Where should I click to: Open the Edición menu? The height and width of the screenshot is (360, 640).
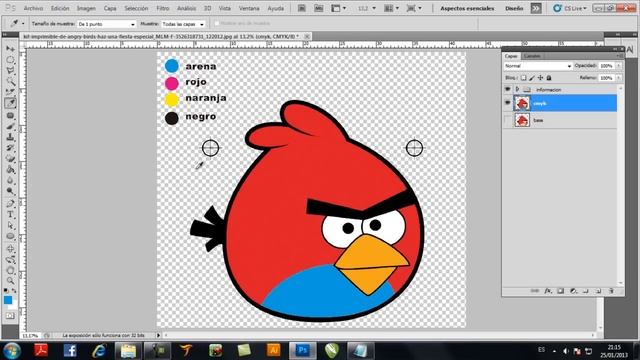pyautogui.click(x=60, y=8)
